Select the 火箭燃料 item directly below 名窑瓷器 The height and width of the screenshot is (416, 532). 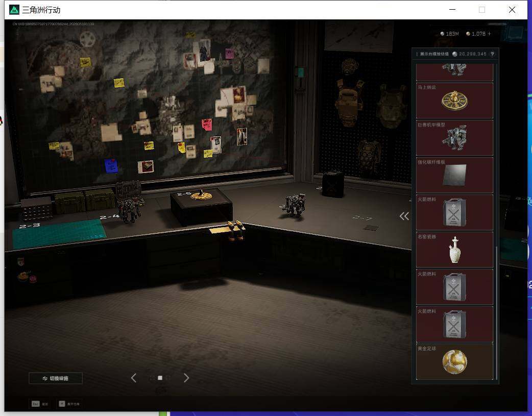(454, 287)
